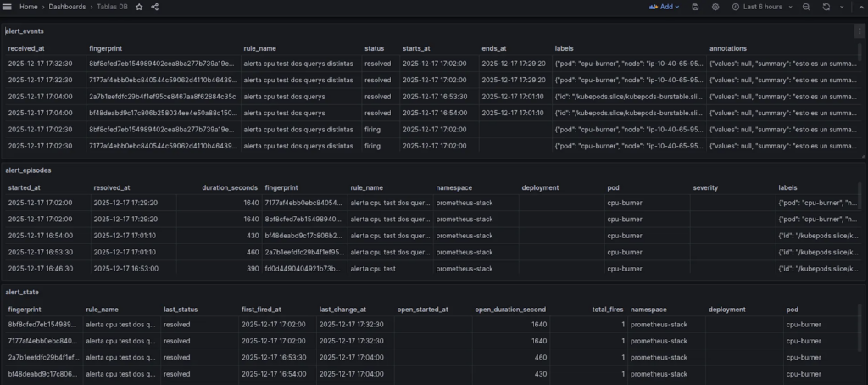Open the auto-refresh interval dropdown
Image resolution: width=868 pixels, height=385 pixels.
click(839, 7)
